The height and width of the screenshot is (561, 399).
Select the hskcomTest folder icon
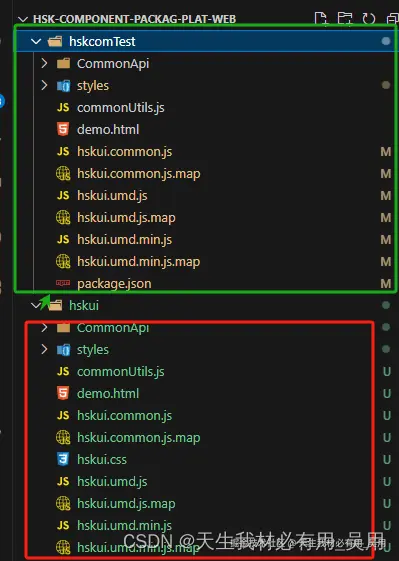(55, 42)
